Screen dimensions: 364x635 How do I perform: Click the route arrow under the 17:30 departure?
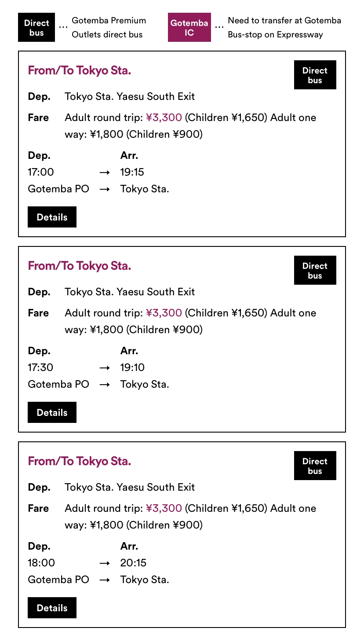tap(104, 385)
